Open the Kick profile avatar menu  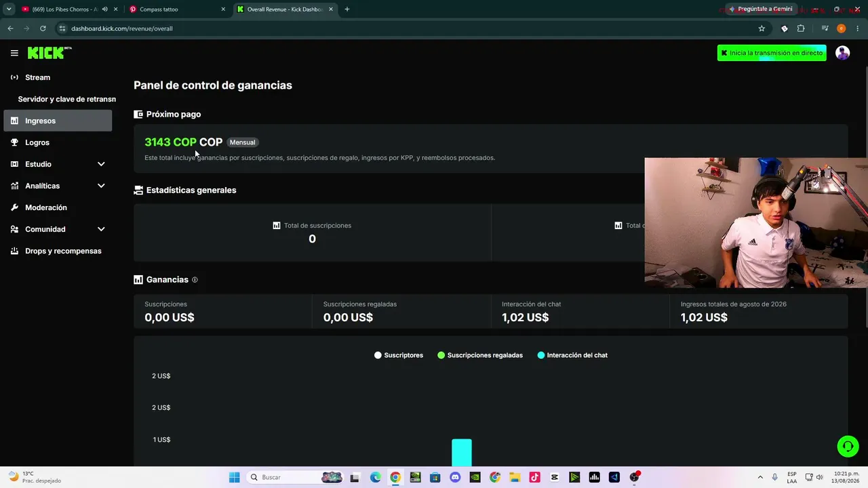843,53
